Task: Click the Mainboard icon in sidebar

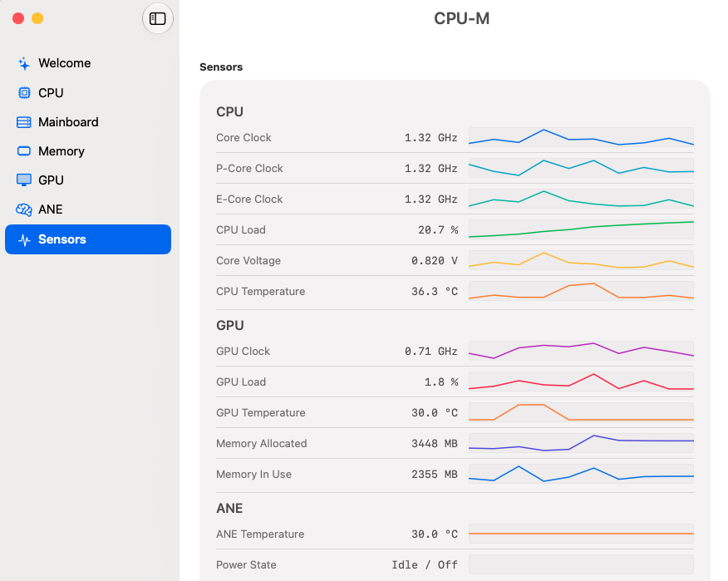Action: pos(23,122)
